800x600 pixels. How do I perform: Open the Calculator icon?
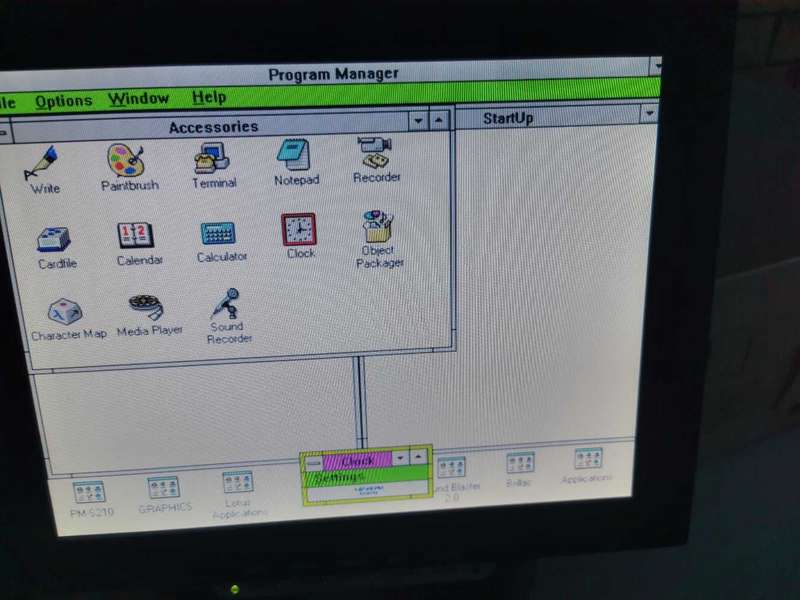click(218, 234)
